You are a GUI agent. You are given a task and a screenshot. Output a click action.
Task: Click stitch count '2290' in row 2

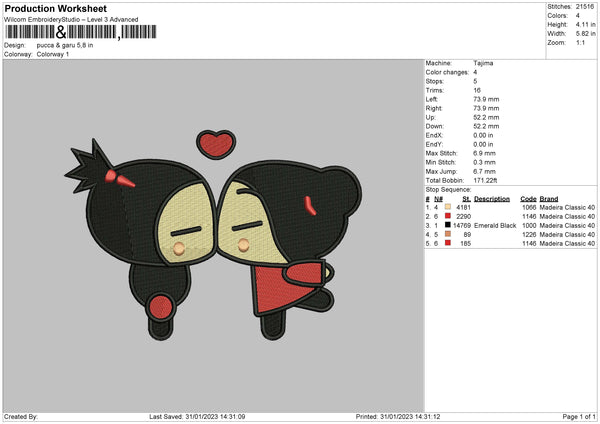click(x=463, y=217)
